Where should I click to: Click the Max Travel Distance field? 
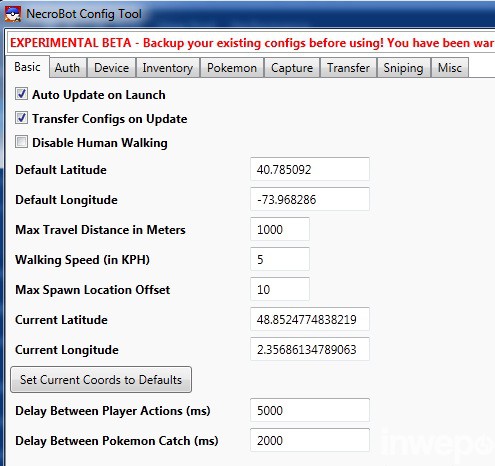[x=280, y=229]
